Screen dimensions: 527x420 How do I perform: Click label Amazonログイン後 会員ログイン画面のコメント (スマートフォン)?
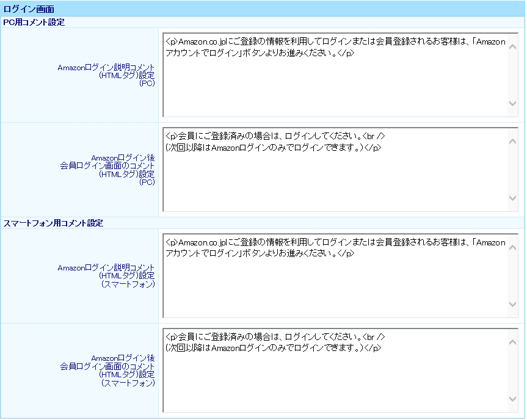point(107,371)
